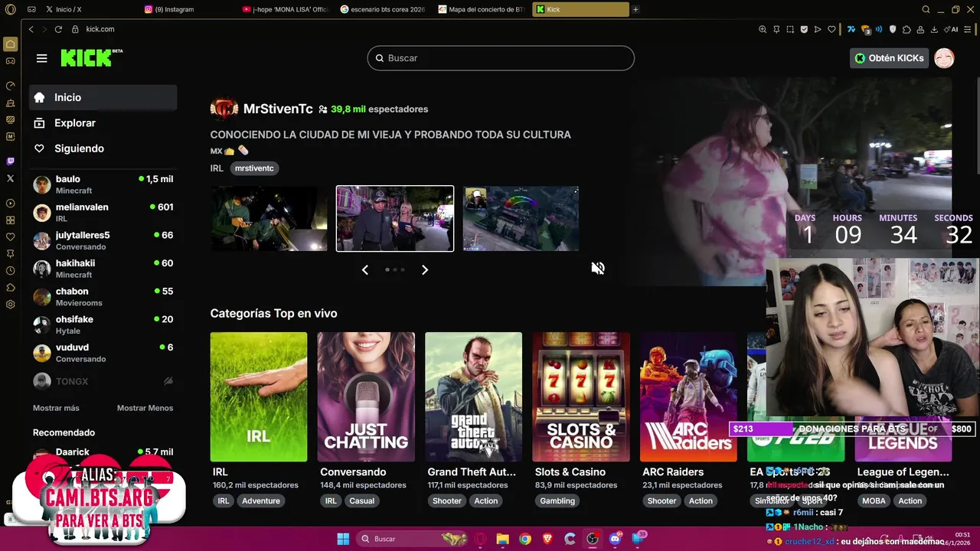The height and width of the screenshot is (551, 980).
Task: Reload the kick.com page
Action: (58, 29)
